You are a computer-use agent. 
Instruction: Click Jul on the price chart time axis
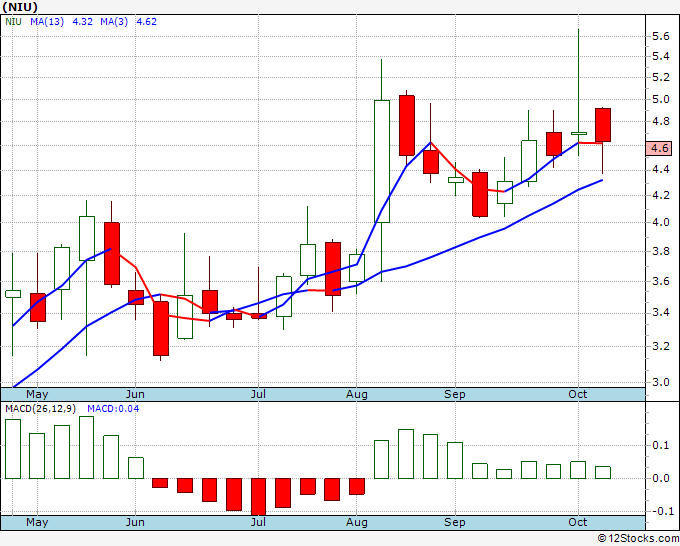coord(258,394)
